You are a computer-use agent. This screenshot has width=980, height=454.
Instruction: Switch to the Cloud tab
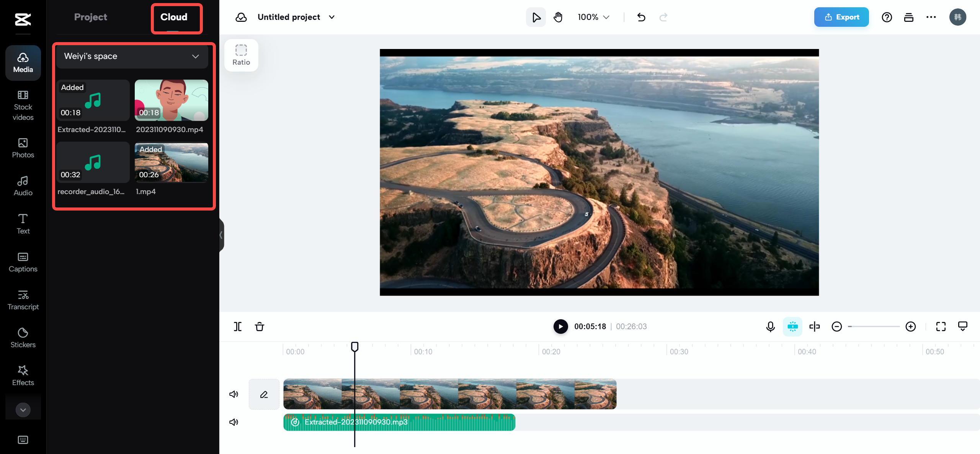174,17
